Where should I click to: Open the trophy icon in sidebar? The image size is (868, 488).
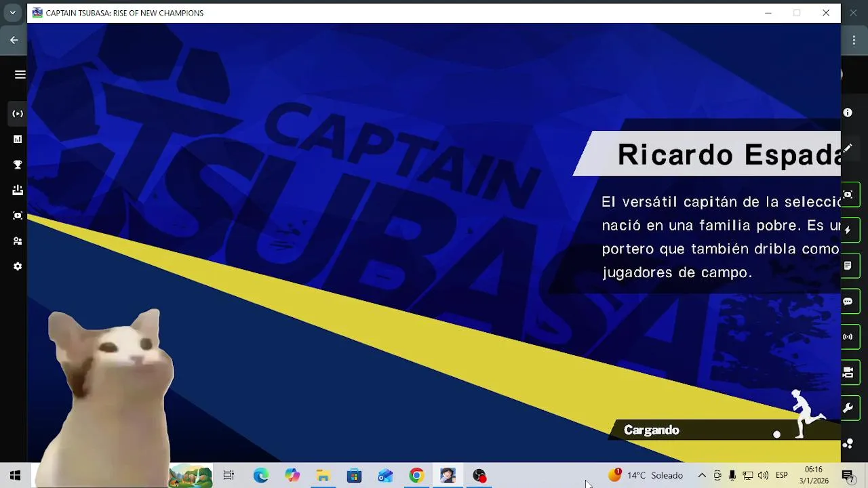(x=18, y=165)
